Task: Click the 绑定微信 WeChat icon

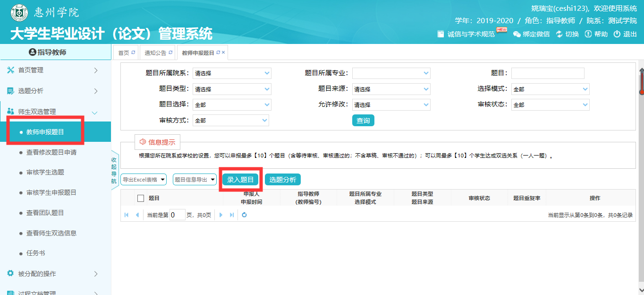Action: [517, 34]
